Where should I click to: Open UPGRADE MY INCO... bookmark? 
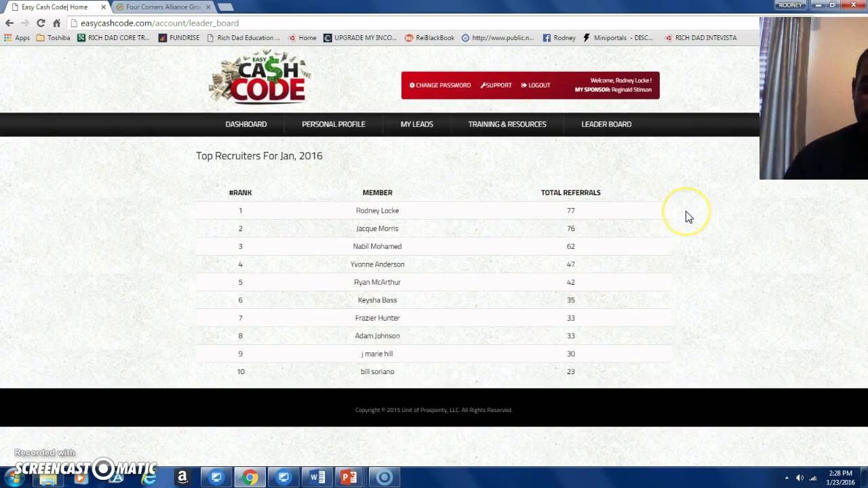coord(360,38)
